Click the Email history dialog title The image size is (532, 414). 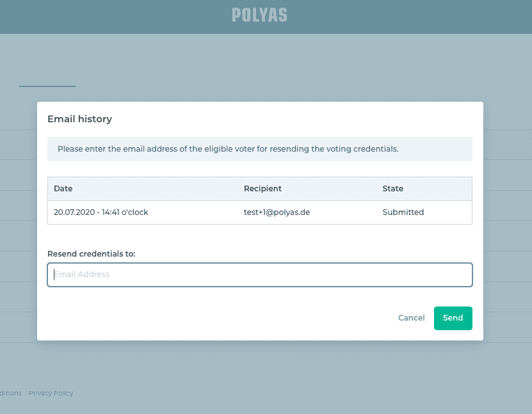(80, 119)
